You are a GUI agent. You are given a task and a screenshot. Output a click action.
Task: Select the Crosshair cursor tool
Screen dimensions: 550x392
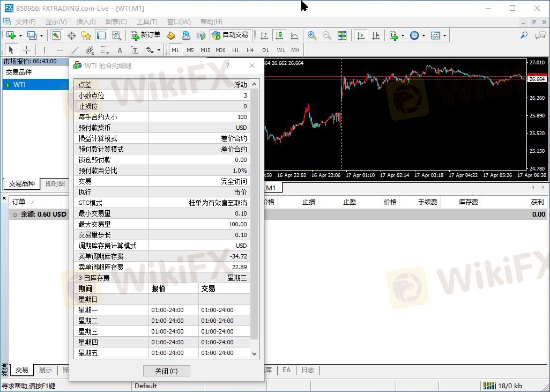click(x=26, y=50)
